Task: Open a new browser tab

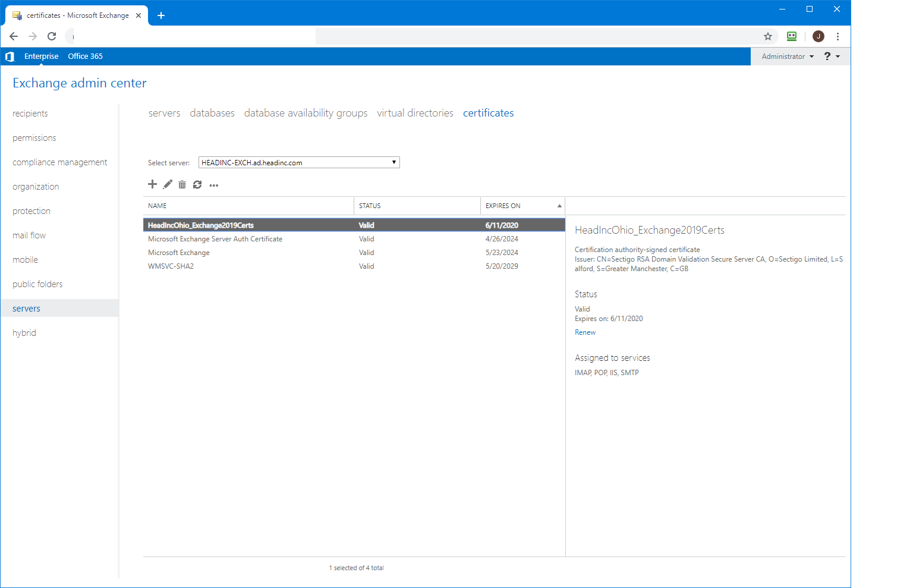Action: pyautogui.click(x=161, y=15)
